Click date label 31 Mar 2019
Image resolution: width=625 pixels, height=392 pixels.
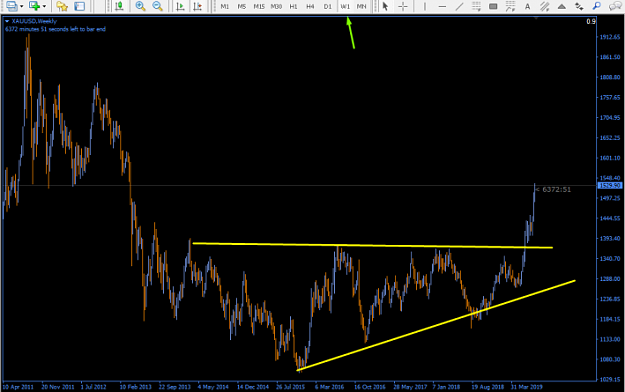[x=527, y=387]
